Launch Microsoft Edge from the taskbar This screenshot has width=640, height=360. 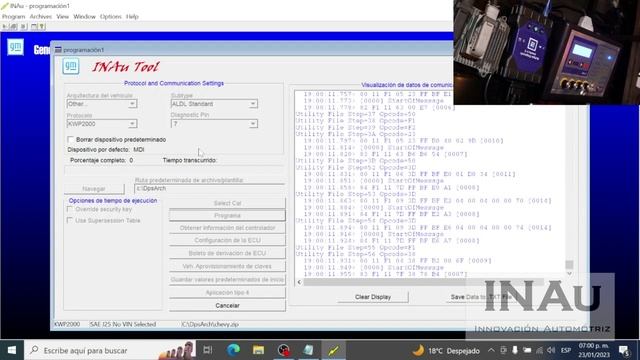[x=233, y=350]
